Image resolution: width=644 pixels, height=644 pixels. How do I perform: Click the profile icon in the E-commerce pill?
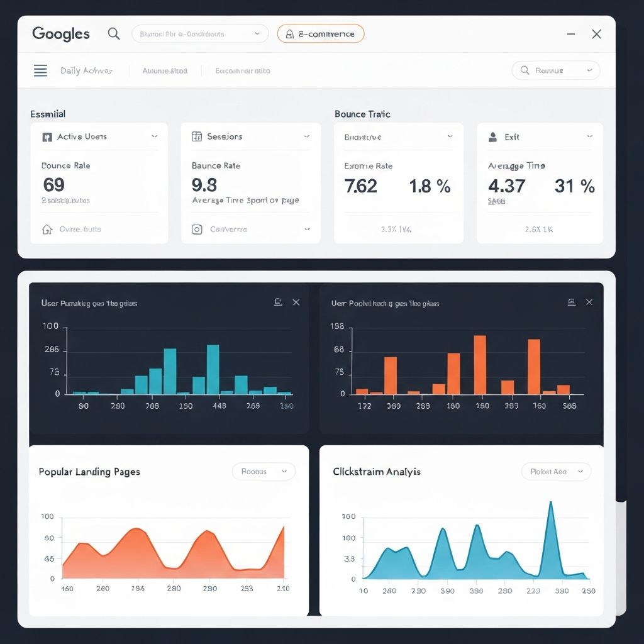pos(289,34)
